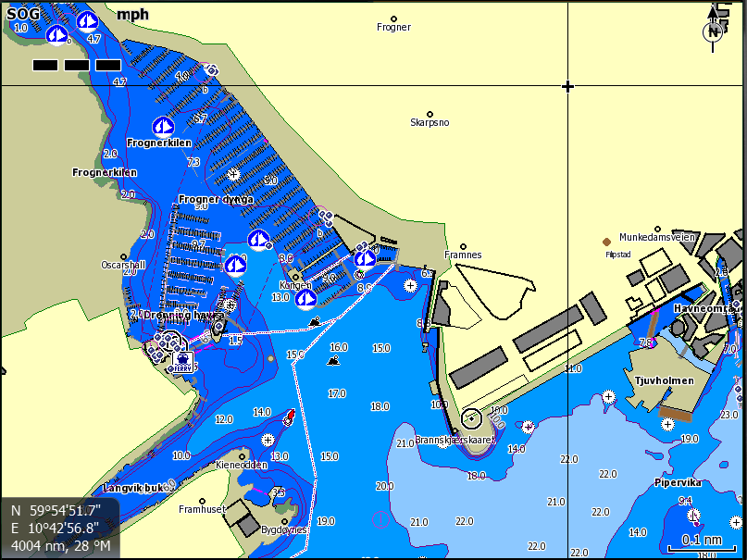Select the ferry terminal icon near Dronning havna
The width and height of the screenshot is (747, 560).
click(x=181, y=357)
